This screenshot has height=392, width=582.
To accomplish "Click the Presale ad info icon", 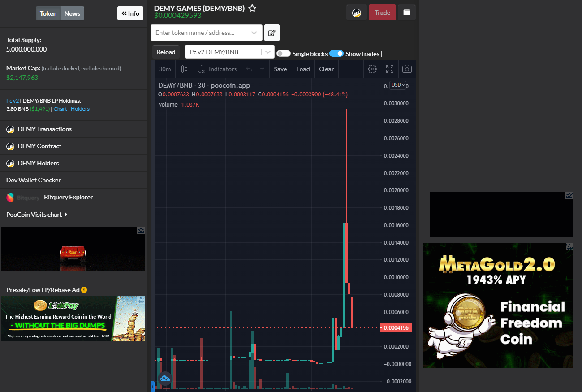I will point(84,290).
